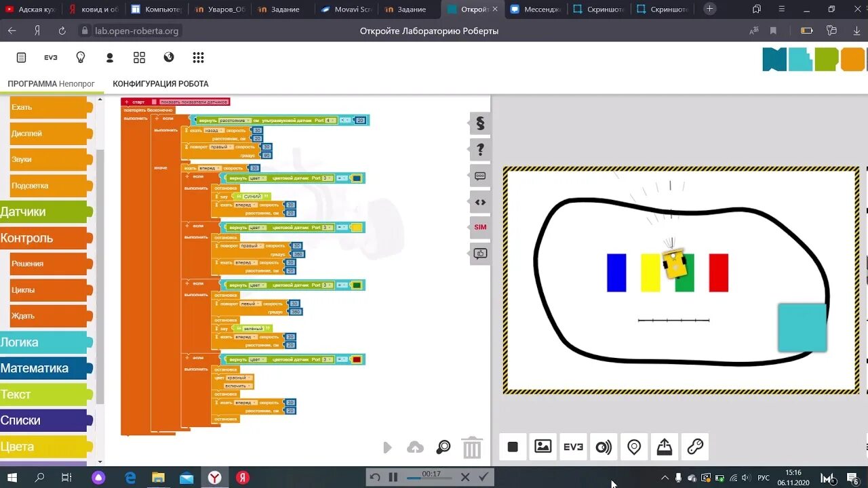Open the красный LED color dropdown
The width and height of the screenshot is (868, 488).
click(x=239, y=378)
